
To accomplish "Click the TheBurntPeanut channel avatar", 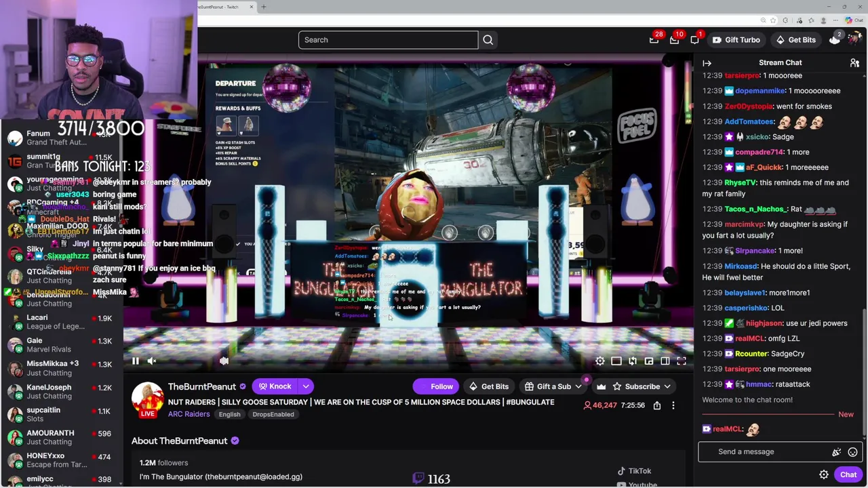I will (x=147, y=399).
